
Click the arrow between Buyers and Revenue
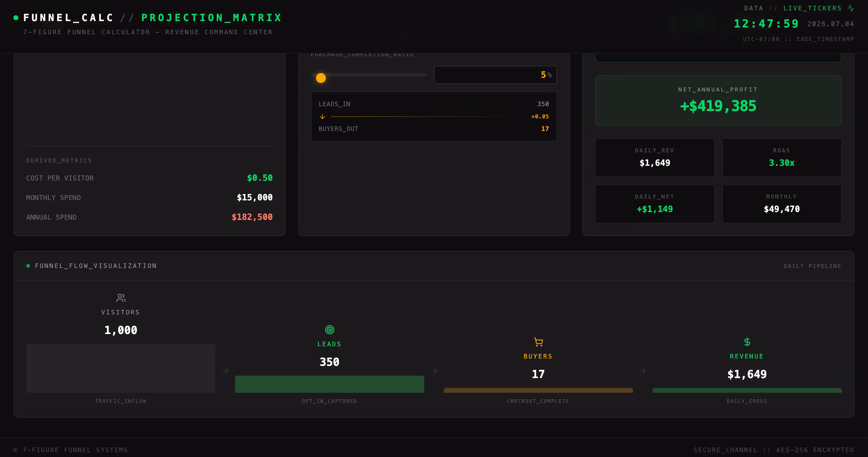click(x=642, y=371)
